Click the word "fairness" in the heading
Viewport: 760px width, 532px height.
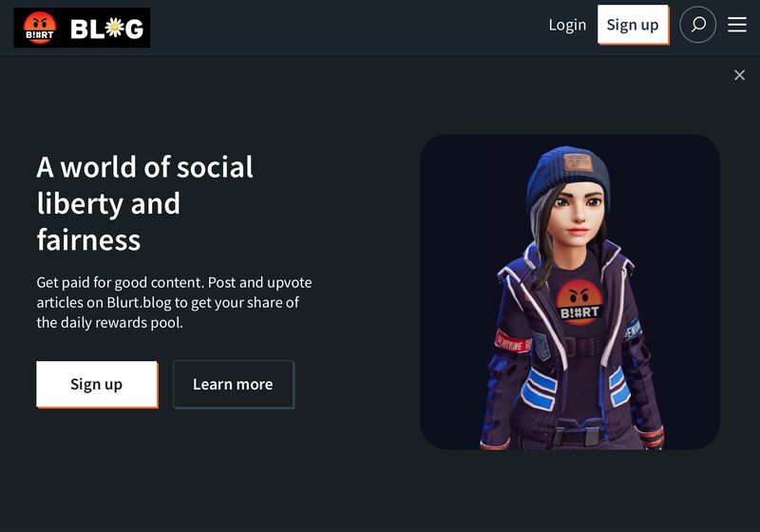tap(88, 239)
